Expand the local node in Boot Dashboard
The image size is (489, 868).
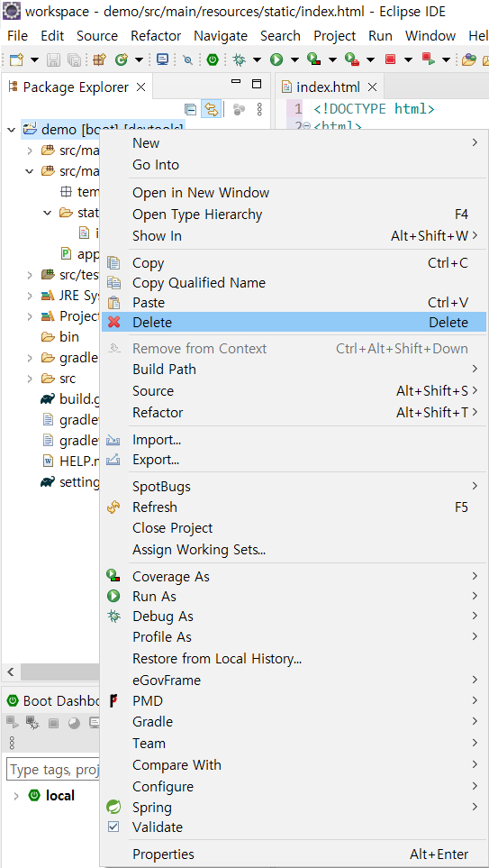pos(16,796)
